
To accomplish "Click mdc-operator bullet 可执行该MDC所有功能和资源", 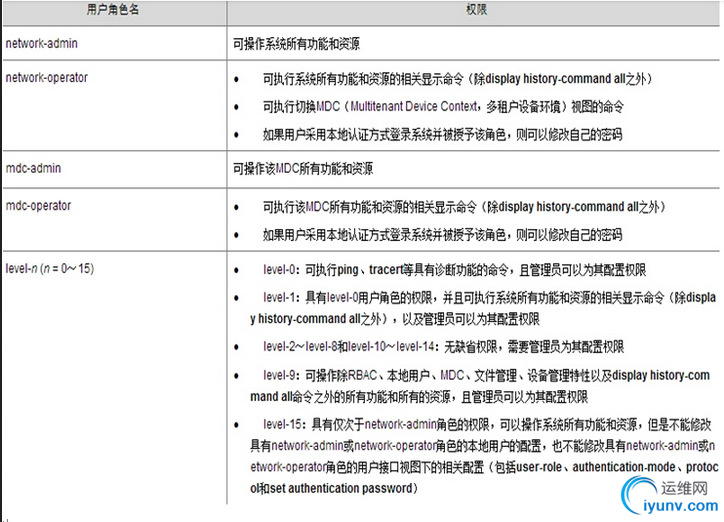I will (464, 207).
